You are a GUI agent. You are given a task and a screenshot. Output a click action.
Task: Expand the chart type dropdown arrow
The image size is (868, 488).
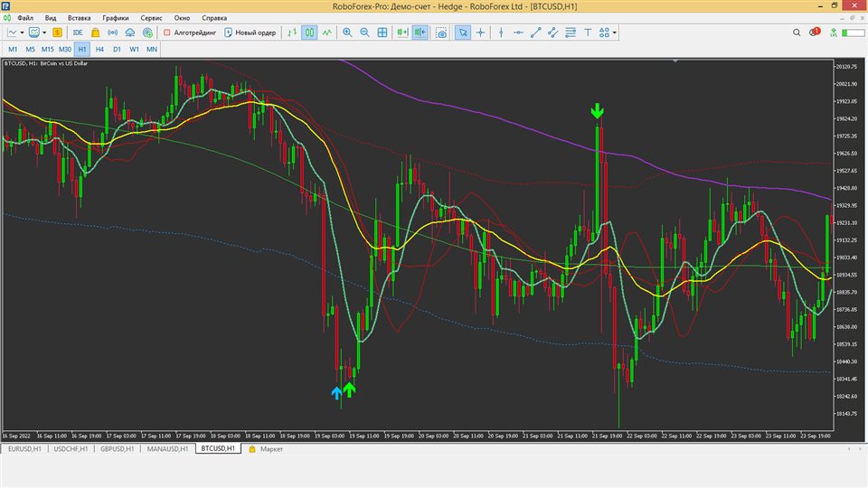click(22, 33)
